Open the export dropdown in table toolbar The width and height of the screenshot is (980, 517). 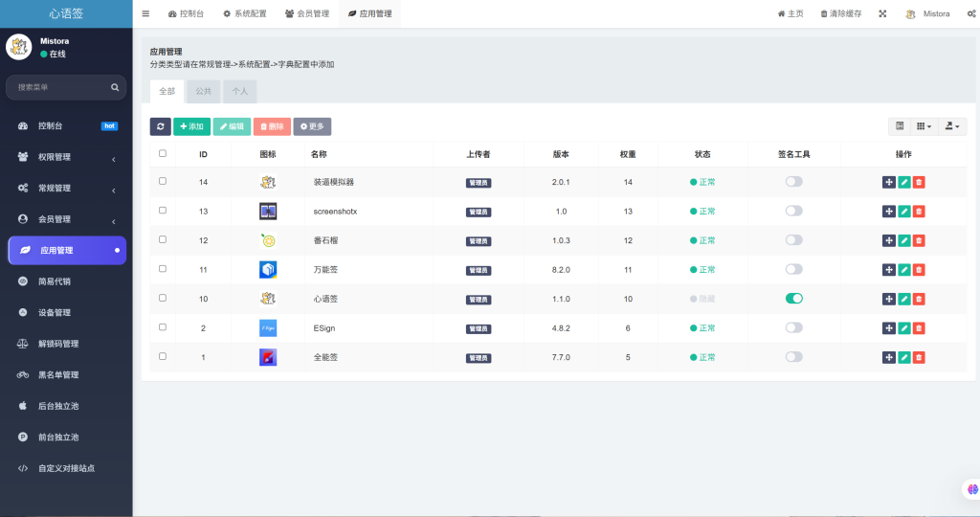tap(952, 126)
